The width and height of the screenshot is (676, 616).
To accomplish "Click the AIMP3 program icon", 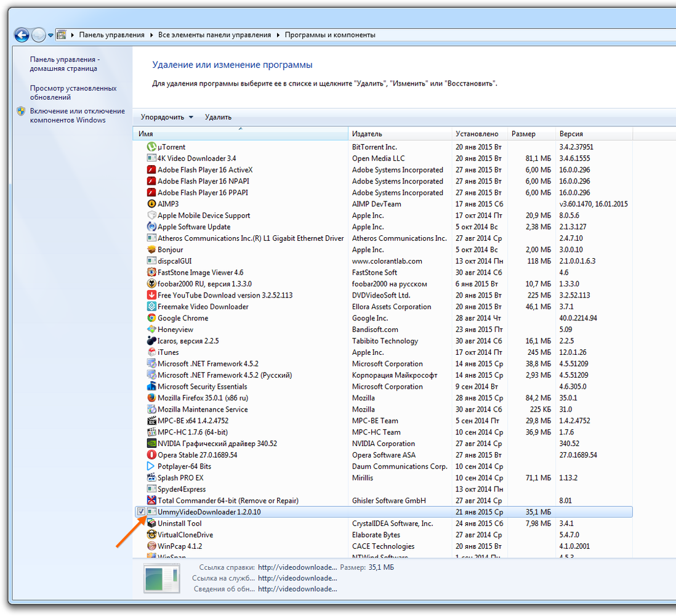I will coord(151,204).
